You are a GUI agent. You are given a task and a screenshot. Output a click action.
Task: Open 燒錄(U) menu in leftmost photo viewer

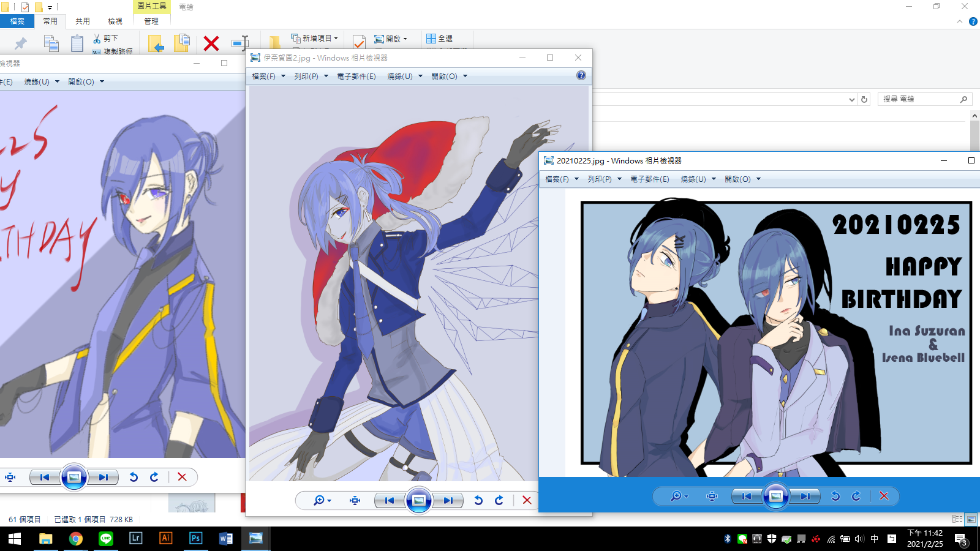[42, 81]
